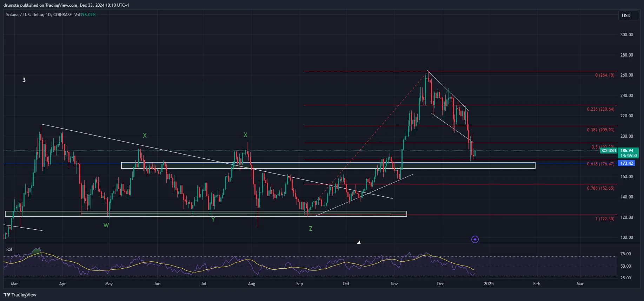Click the purple star event marker
Viewport: 644px width, 301px height.
[x=475, y=240]
